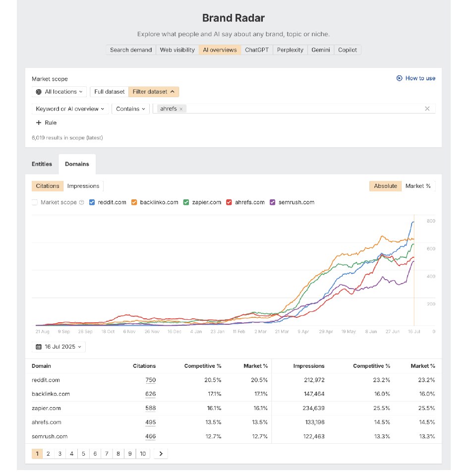The width and height of the screenshot is (476, 476).
Task: Switch to Web visibility tab
Action: pyautogui.click(x=178, y=50)
